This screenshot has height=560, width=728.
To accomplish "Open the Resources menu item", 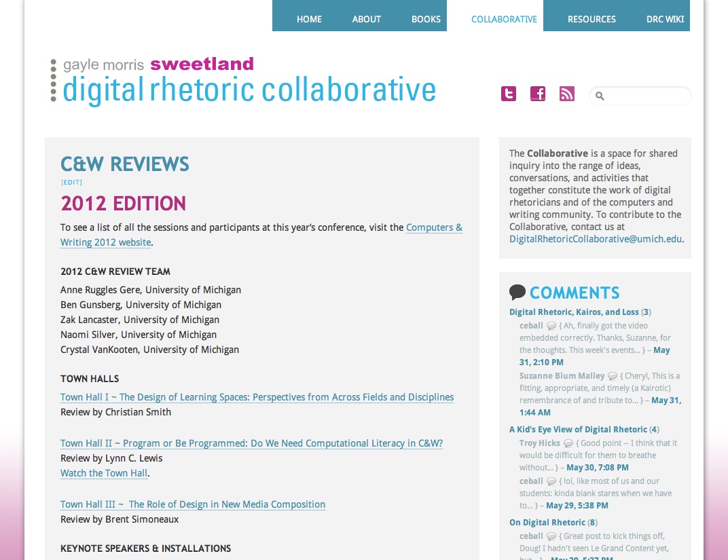I will tap(591, 19).
